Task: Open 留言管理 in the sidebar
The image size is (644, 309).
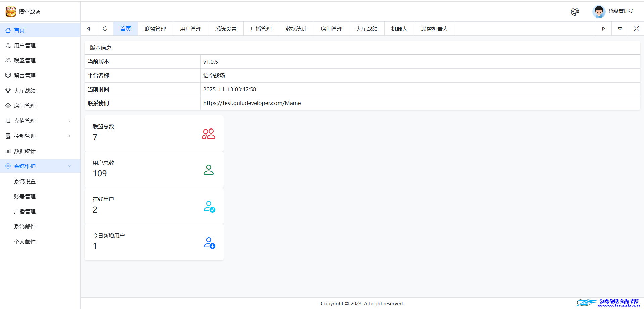Action: [x=25, y=75]
